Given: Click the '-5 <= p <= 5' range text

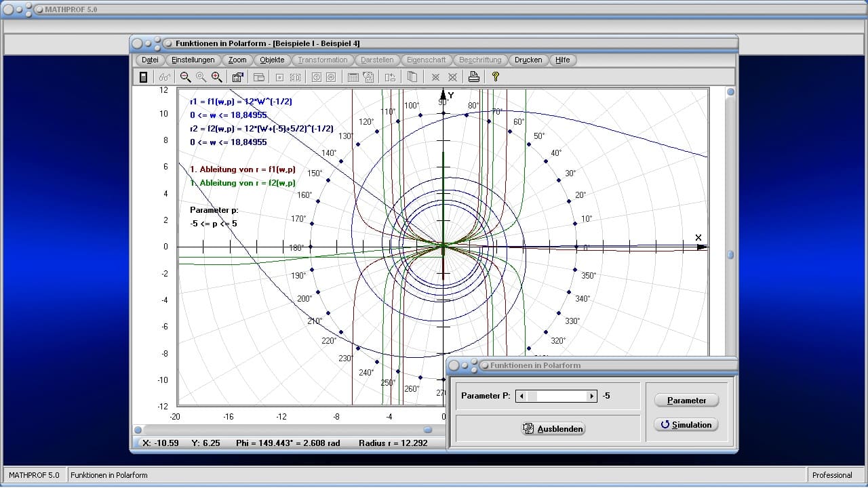Looking at the screenshot, I should click(214, 224).
